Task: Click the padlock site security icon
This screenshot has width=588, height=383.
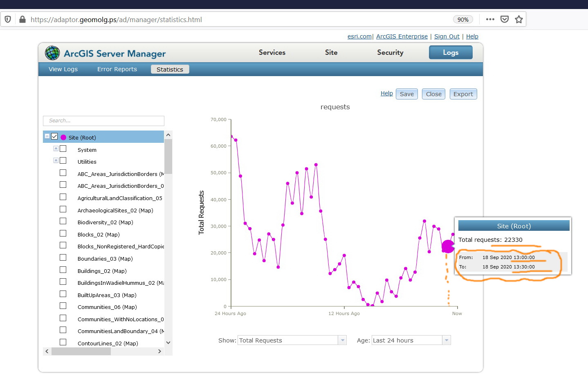Action: point(22,19)
